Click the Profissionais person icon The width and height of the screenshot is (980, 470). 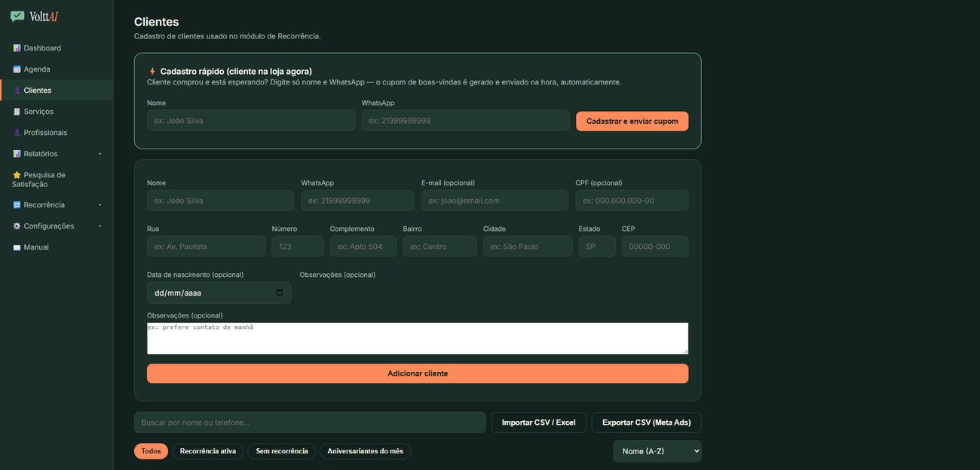tap(17, 133)
